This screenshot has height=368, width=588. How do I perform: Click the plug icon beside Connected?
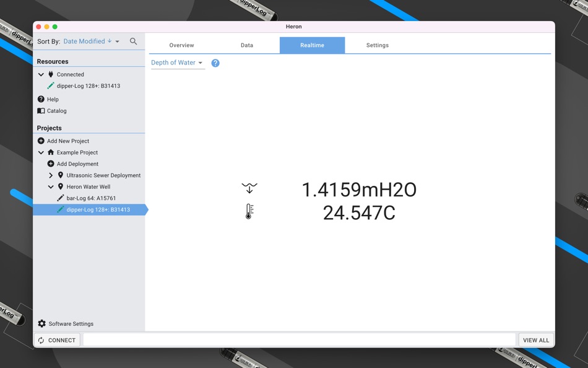point(51,74)
